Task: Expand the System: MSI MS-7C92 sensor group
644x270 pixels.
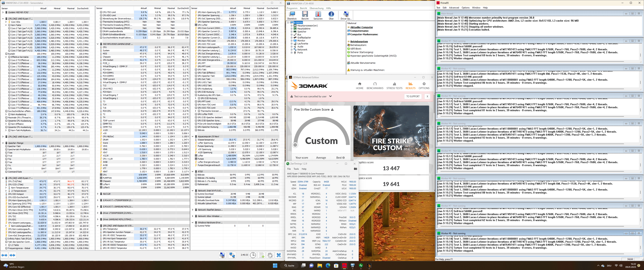Action: tap(3, 12)
